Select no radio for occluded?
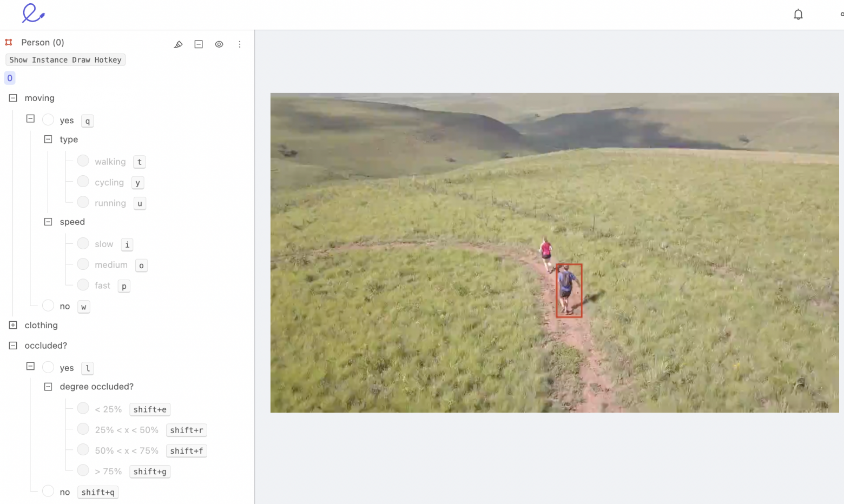844x504 pixels. coord(48,491)
